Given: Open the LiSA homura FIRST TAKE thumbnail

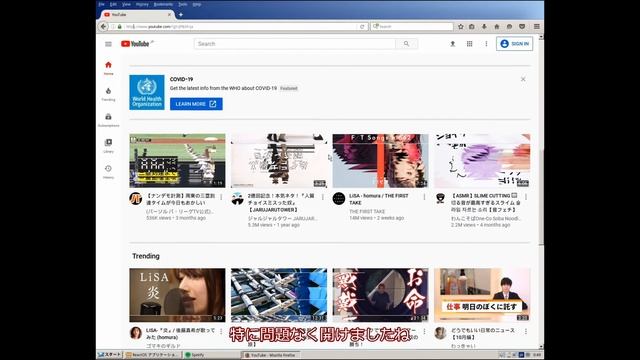Looking at the screenshot, I should point(380,161).
